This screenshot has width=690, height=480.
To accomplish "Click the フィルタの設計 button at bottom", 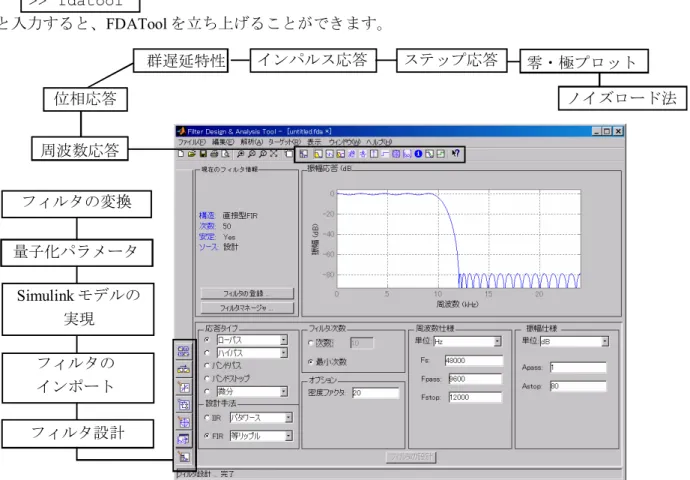I will [x=411, y=457].
